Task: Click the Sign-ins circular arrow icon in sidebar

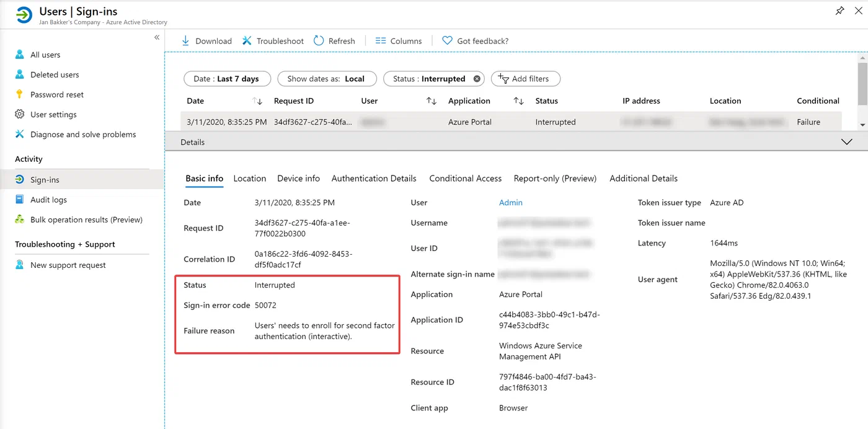Action: (20, 180)
